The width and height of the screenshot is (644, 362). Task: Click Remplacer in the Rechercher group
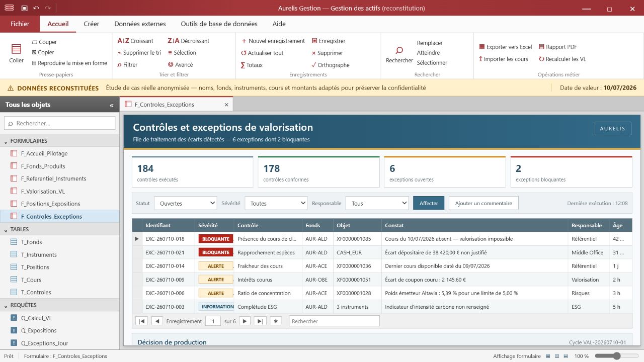430,43
